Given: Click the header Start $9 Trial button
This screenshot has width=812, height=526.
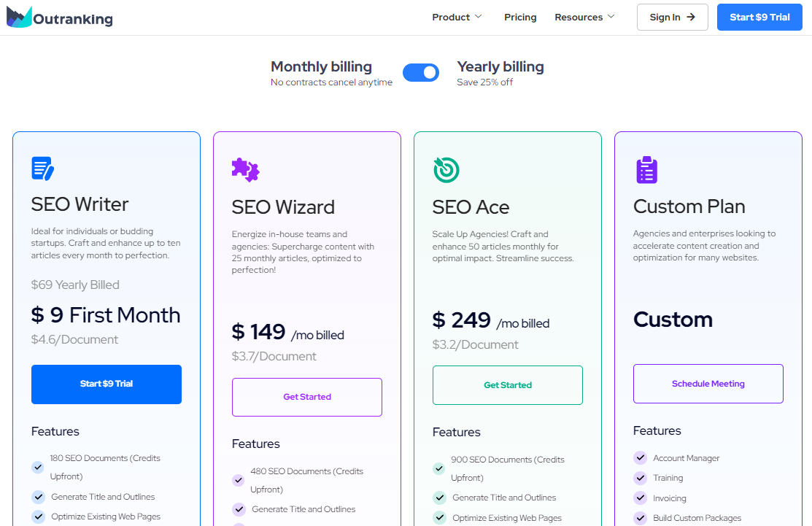Looking at the screenshot, I should coord(759,17).
